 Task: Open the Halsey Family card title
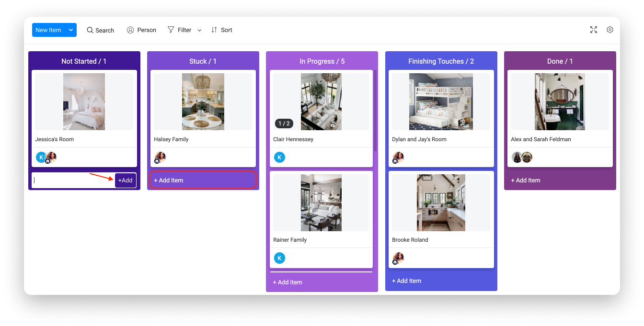tap(171, 139)
